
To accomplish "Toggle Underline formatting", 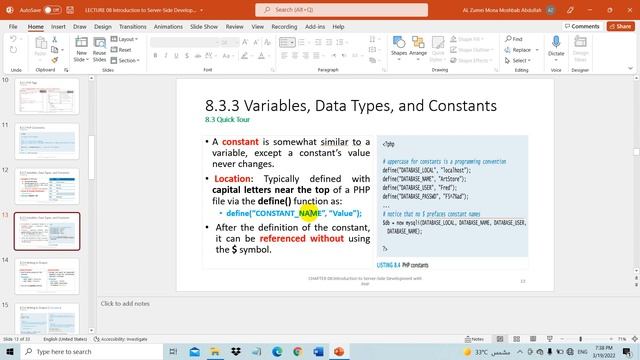I will tap(176, 56).
